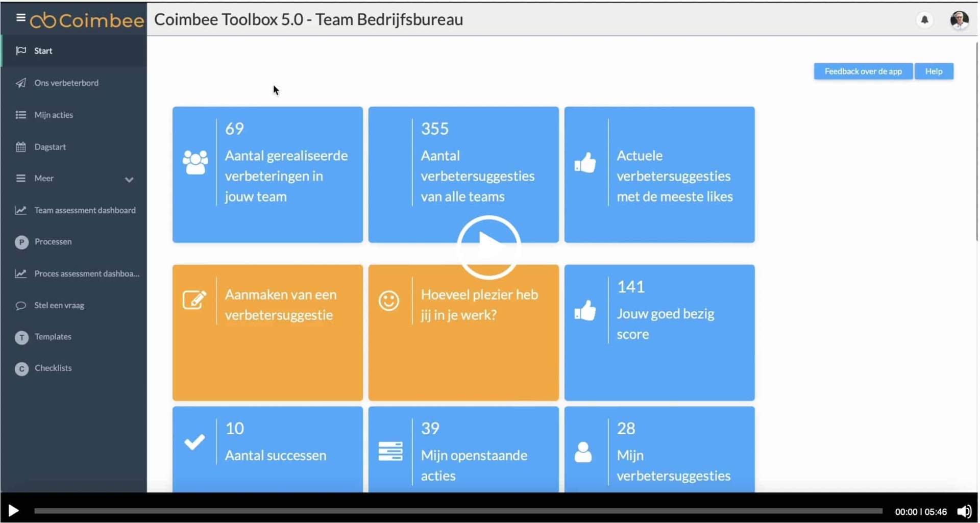The width and height of the screenshot is (980, 523).
Task: Click the video progress bar
Action: tap(458, 511)
